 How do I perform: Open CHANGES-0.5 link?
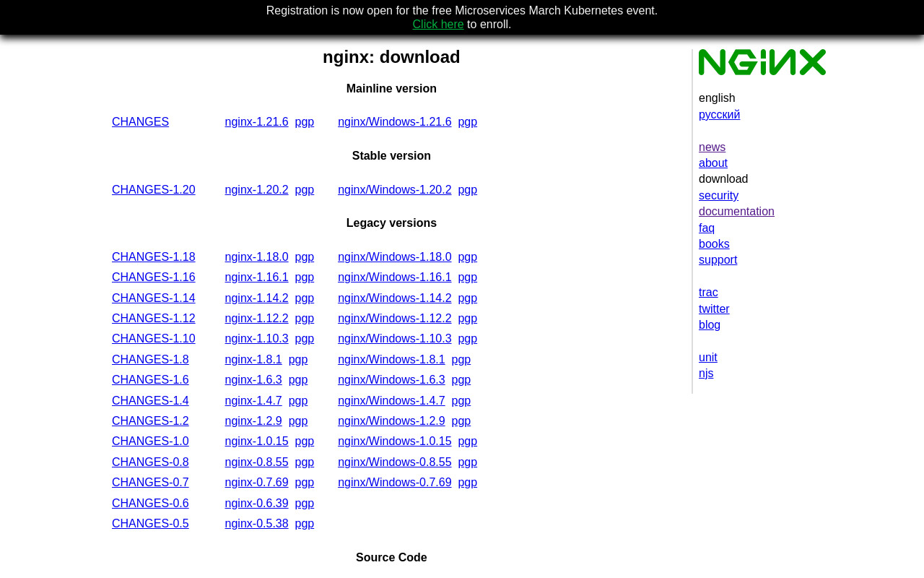150,524
